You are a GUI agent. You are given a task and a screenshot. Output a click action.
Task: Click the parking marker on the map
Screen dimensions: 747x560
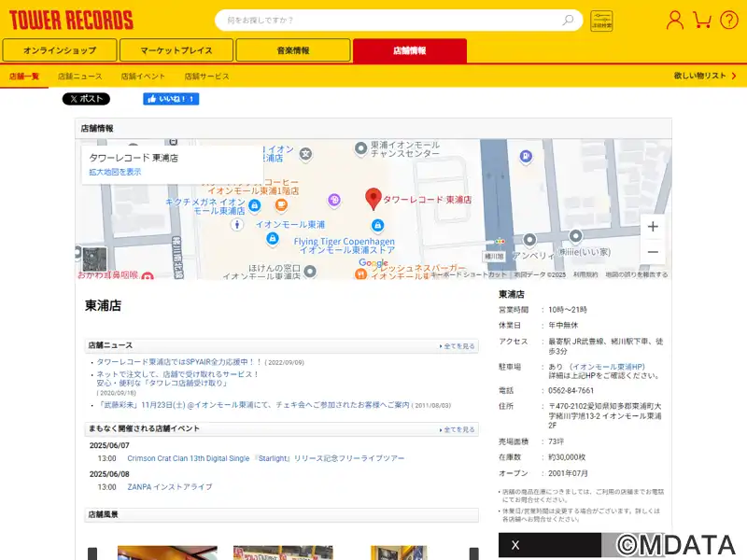(x=526, y=156)
